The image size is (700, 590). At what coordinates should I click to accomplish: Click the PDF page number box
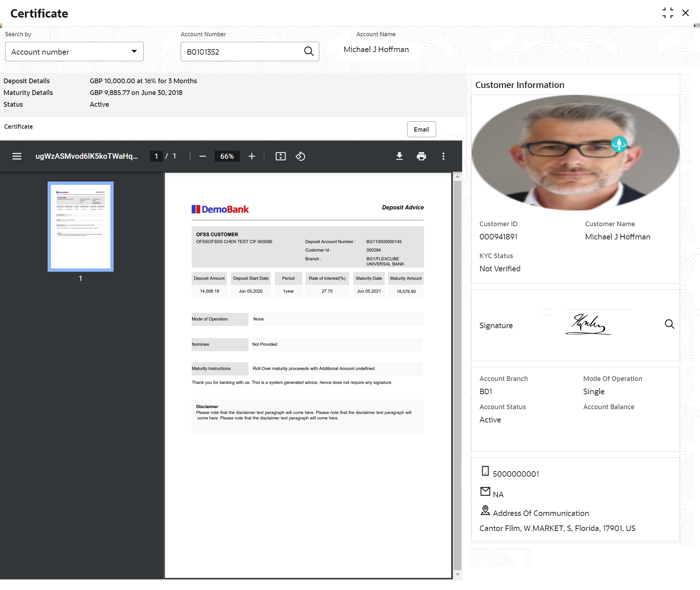point(156,156)
